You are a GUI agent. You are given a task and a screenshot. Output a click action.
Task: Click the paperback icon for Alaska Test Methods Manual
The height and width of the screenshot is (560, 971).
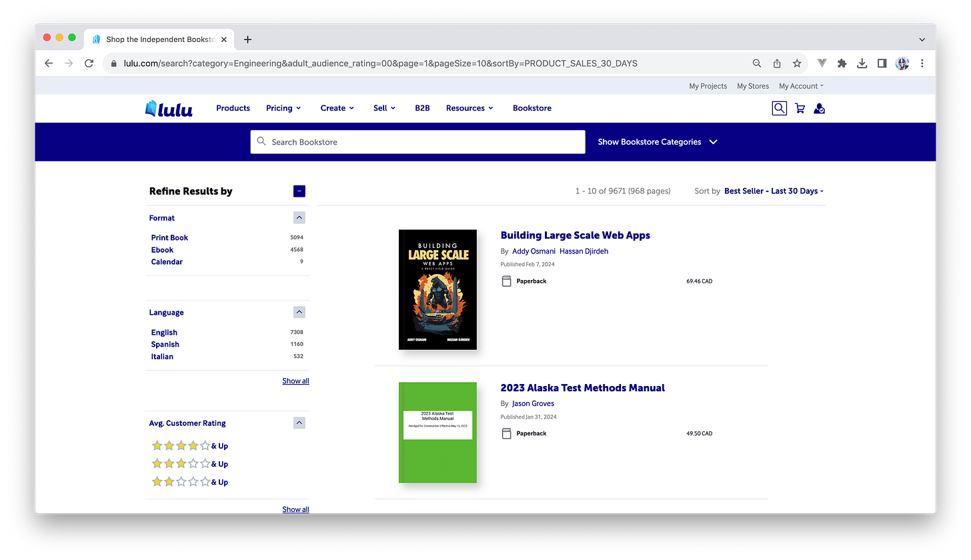click(x=506, y=433)
